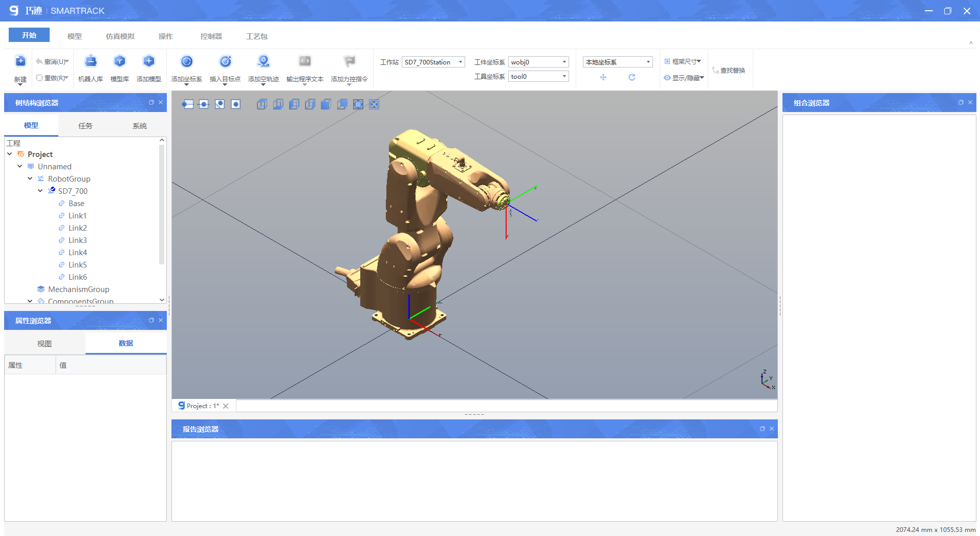
Task: Select the top-face view cube icon
Action: pyautogui.click(x=262, y=104)
